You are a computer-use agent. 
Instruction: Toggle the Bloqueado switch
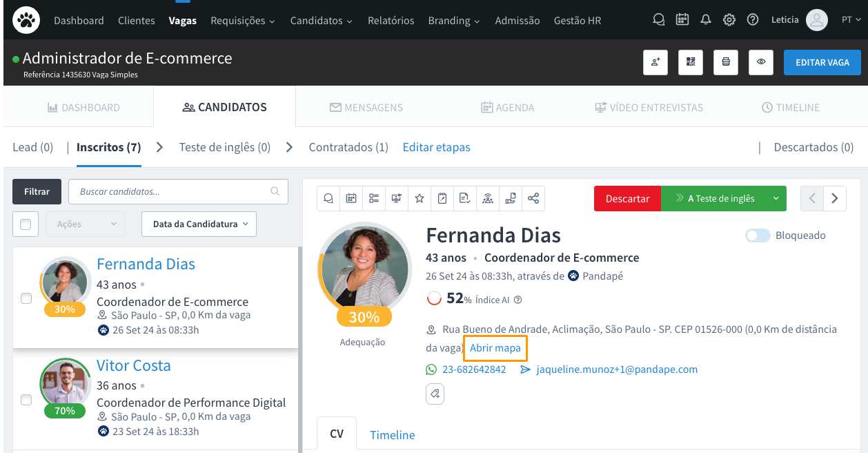[758, 235]
